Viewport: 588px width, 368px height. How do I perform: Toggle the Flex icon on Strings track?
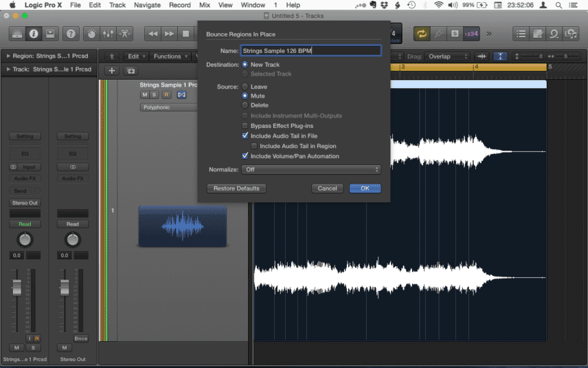point(181,95)
